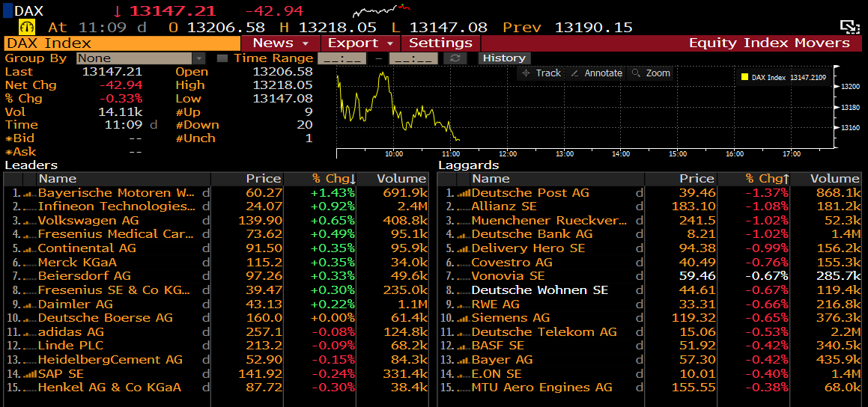Click volume bar icon for Deutsche Bank AG

point(464,234)
